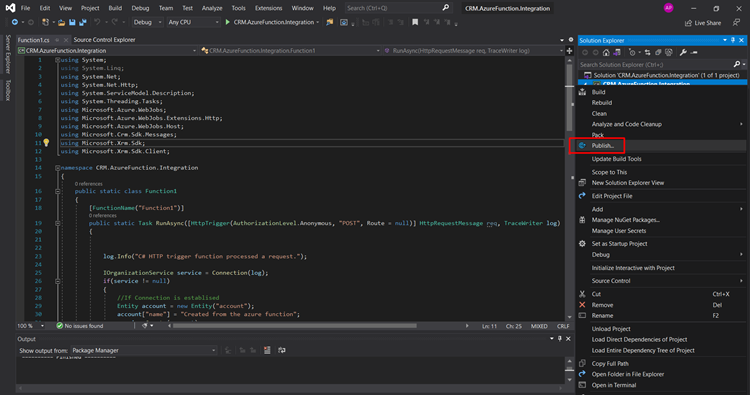This screenshot has height=395, width=750.
Task: Expand the Analyze and Code Cleanup submenu
Action: pyautogui.click(x=662, y=124)
